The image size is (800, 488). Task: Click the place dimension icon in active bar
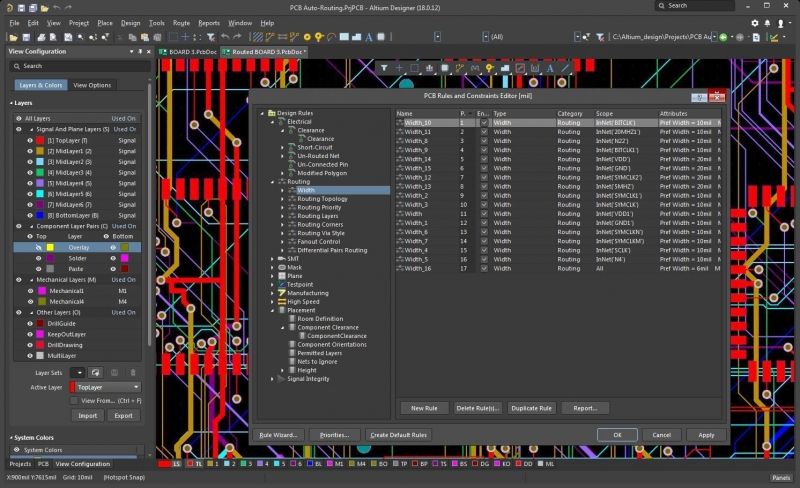(x=535, y=68)
